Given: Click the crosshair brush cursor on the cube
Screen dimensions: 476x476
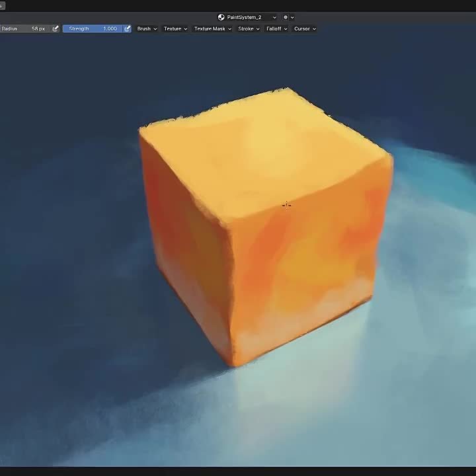Looking at the screenshot, I should point(286,206).
